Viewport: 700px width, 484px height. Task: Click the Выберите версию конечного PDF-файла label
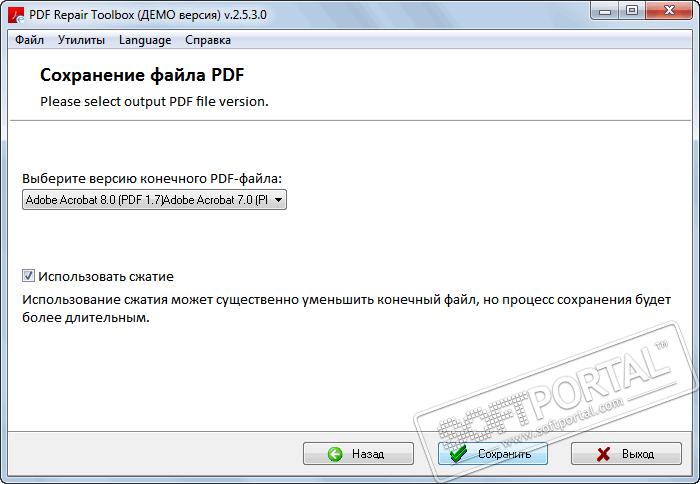[x=152, y=179]
